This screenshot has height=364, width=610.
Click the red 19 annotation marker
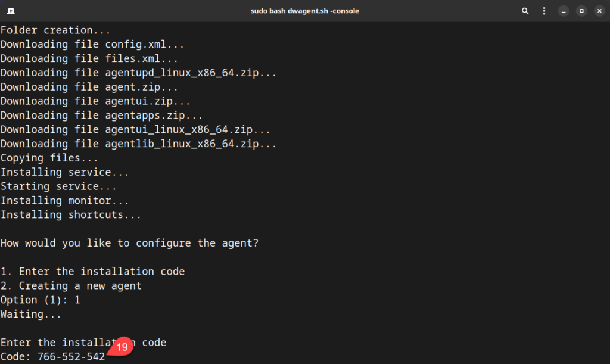(x=121, y=346)
